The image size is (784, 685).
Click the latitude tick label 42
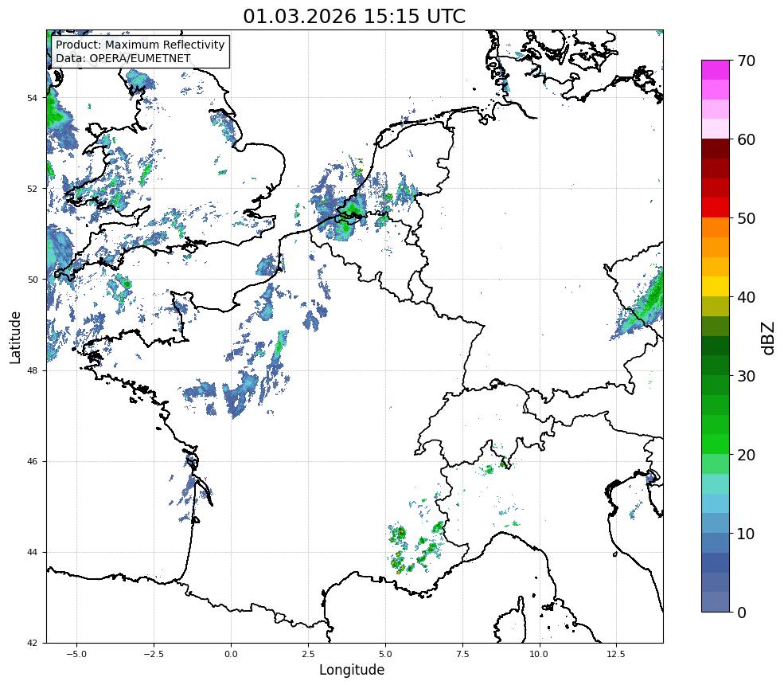tap(32, 643)
